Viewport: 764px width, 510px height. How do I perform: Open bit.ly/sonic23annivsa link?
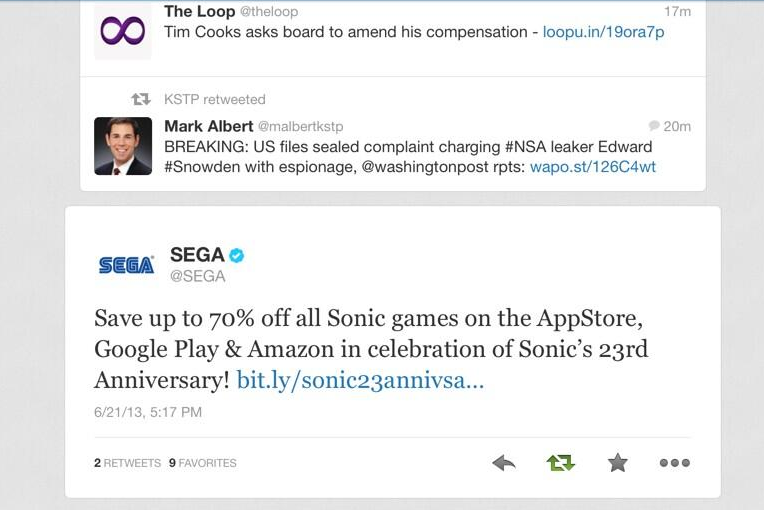click(x=360, y=380)
